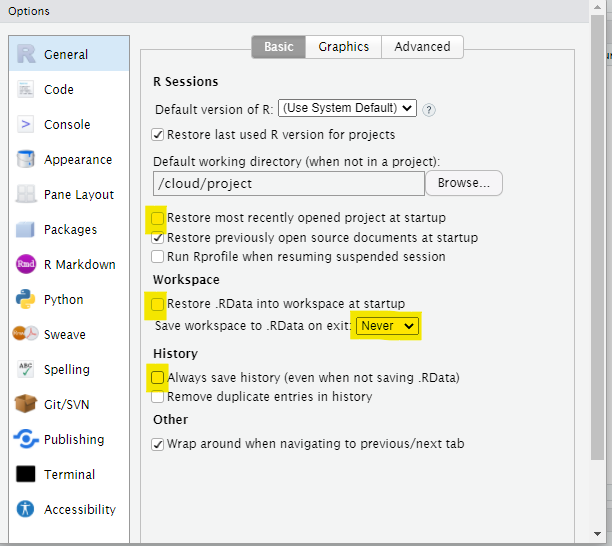Click the Other heading

171,420
